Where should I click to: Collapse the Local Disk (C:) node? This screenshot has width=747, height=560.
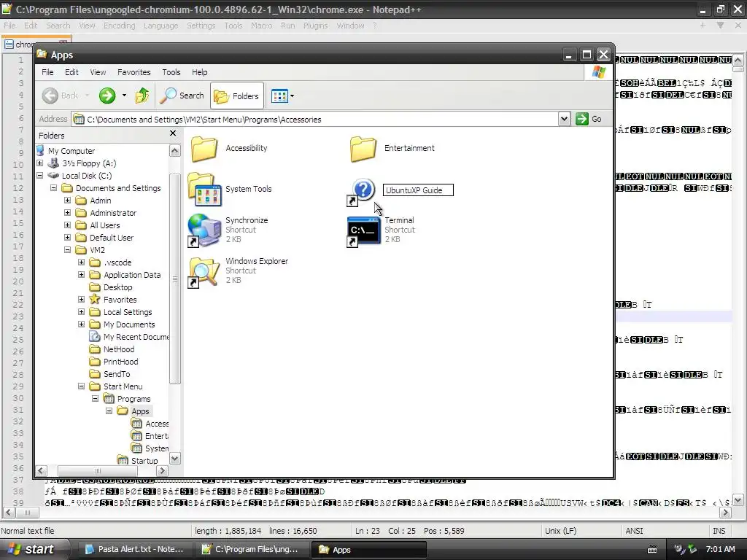point(40,176)
